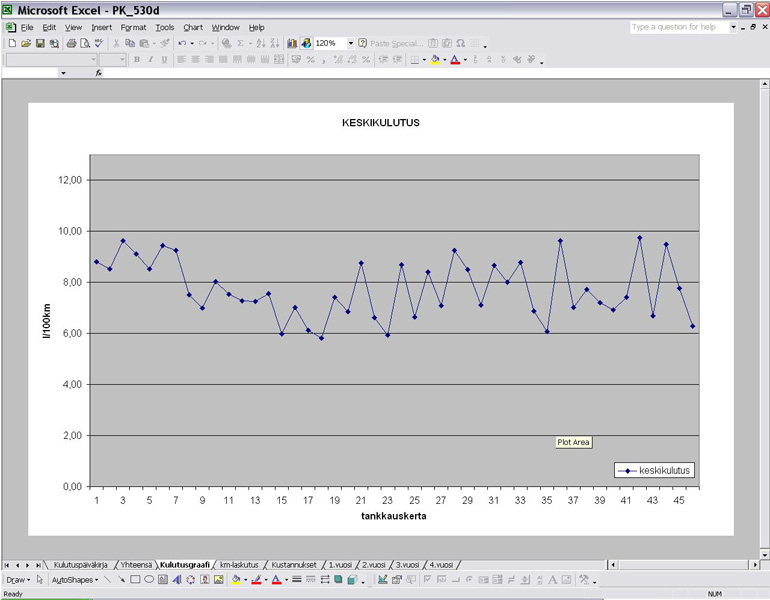Click the New workbook icon
Screen dimensions: 770x600
11,44
